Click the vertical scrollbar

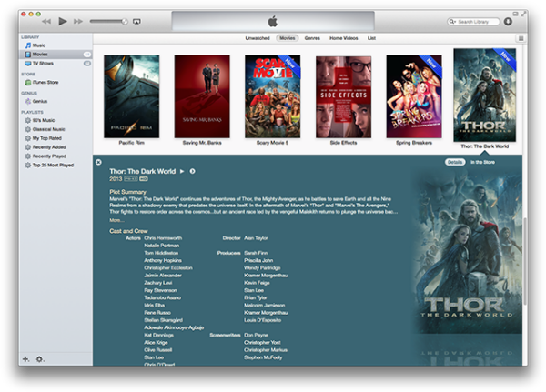point(525,260)
